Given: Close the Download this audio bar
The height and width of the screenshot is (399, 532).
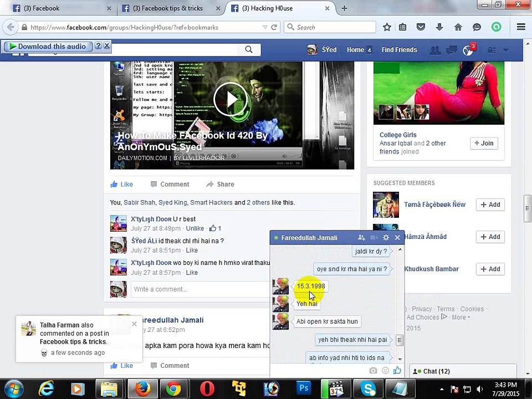Looking at the screenshot, I should coord(106,46).
